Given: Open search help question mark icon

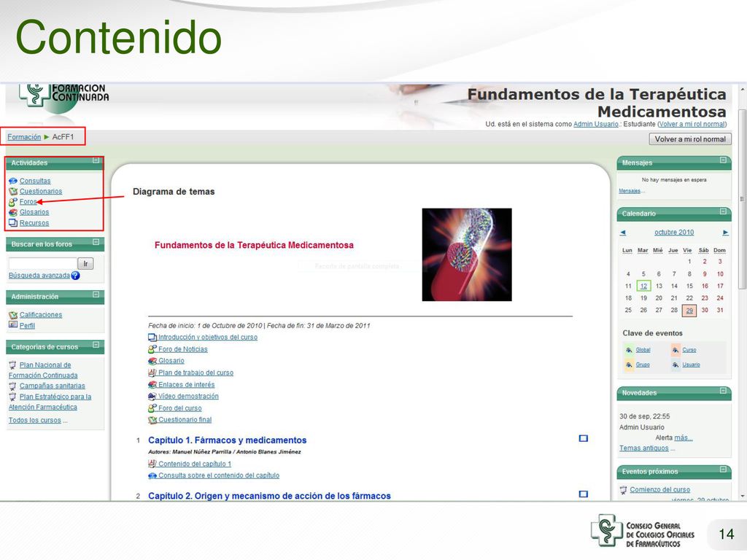Looking at the screenshot, I should click(x=75, y=275).
